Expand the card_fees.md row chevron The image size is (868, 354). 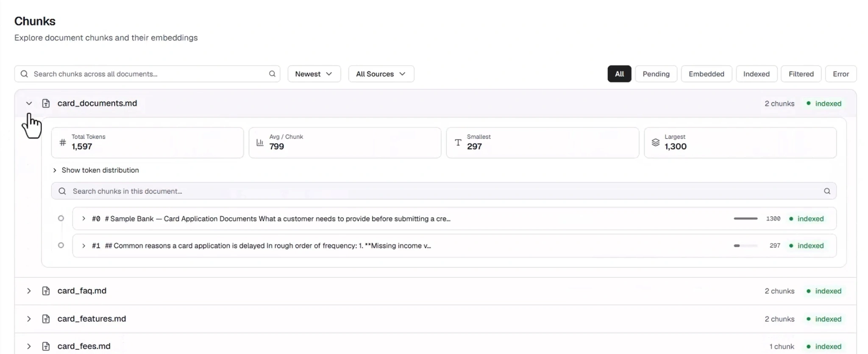tap(29, 346)
